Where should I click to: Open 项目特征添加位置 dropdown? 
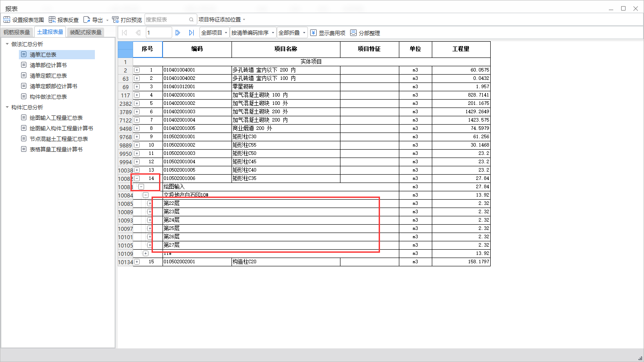(x=222, y=20)
